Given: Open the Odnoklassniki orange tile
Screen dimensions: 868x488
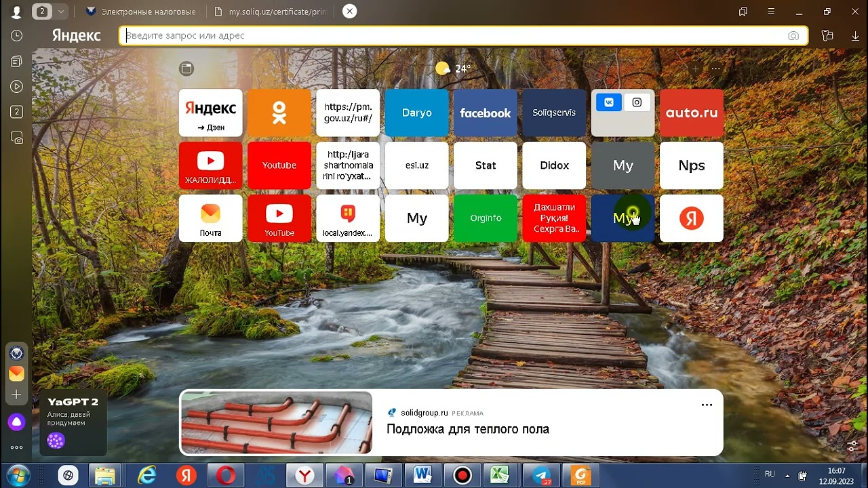Looking at the screenshot, I should click(279, 113).
